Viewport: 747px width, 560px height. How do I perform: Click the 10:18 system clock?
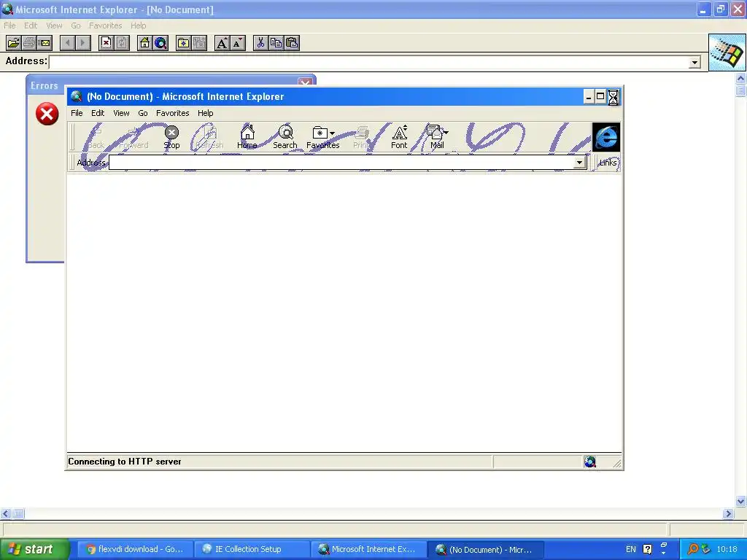click(727, 549)
